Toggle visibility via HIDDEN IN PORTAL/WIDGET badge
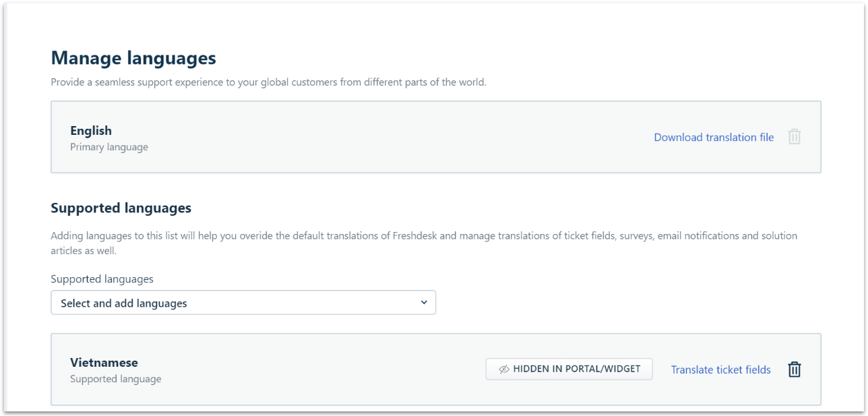Screen dimensions: 868x416 [569, 369]
